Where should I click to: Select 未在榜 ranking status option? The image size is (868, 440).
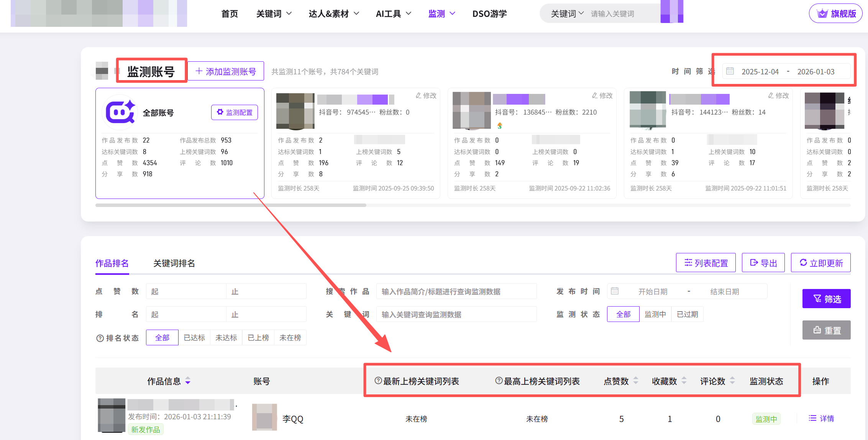click(x=290, y=338)
